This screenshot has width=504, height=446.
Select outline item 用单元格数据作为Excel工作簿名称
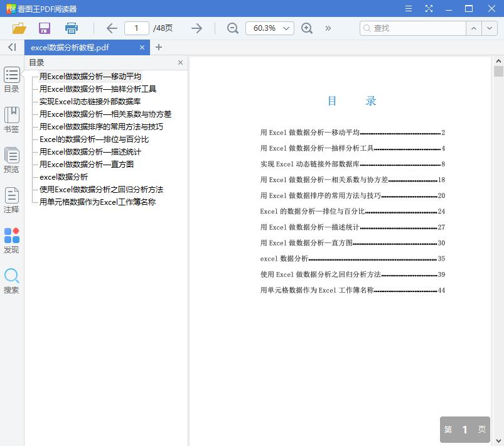click(98, 202)
